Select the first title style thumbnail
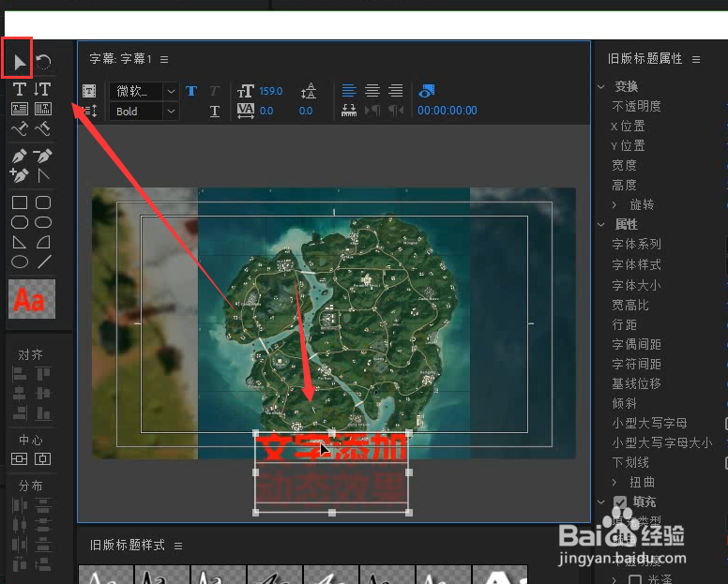Viewport: 728px width, 584px height. [x=106, y=575]
